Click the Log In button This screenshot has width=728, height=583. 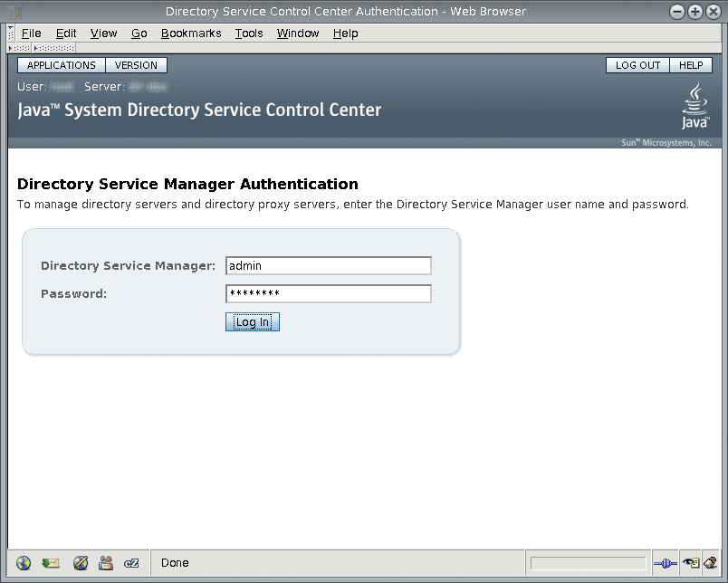[253, 321]
